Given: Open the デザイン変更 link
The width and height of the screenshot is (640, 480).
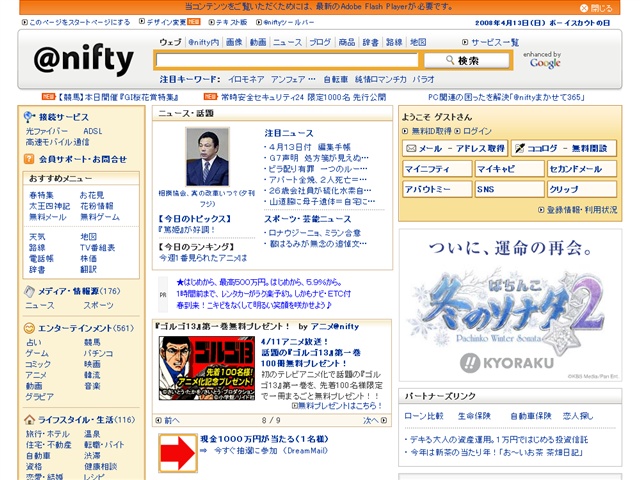Looking at the screenshot, I should [166, 22].
